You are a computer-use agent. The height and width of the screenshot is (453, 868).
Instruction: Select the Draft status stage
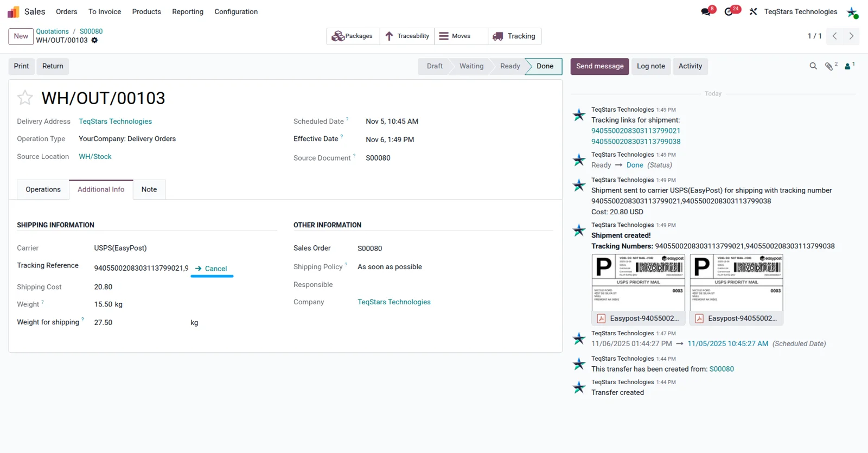(435, 66)
